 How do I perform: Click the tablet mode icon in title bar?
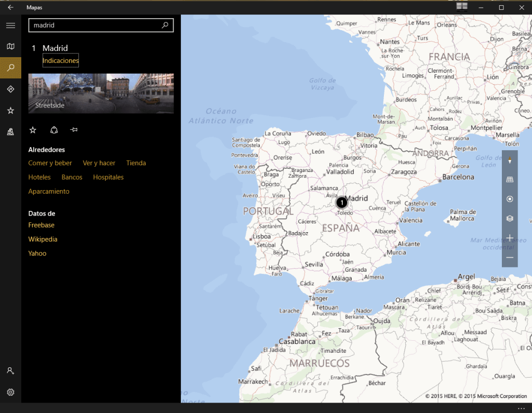click(462, 6)
